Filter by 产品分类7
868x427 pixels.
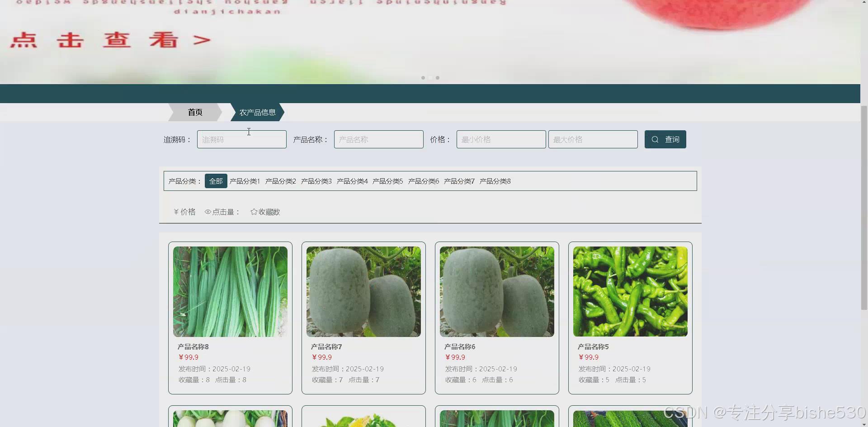click(x=459, y=181)
